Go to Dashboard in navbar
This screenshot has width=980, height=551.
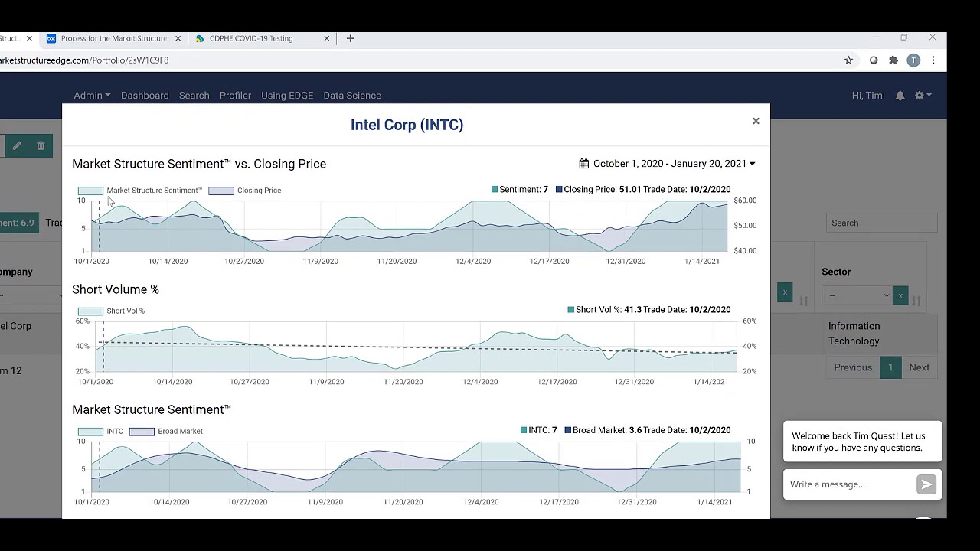point(145,96)
